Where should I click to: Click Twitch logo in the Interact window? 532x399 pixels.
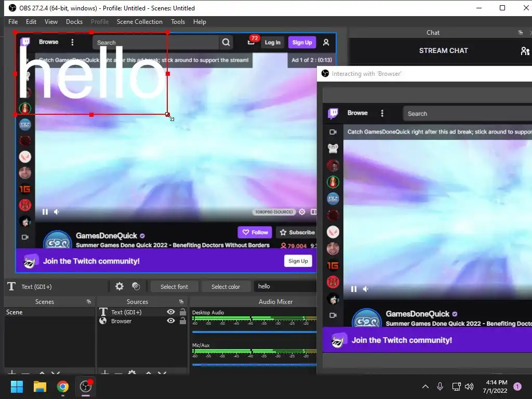333,113
